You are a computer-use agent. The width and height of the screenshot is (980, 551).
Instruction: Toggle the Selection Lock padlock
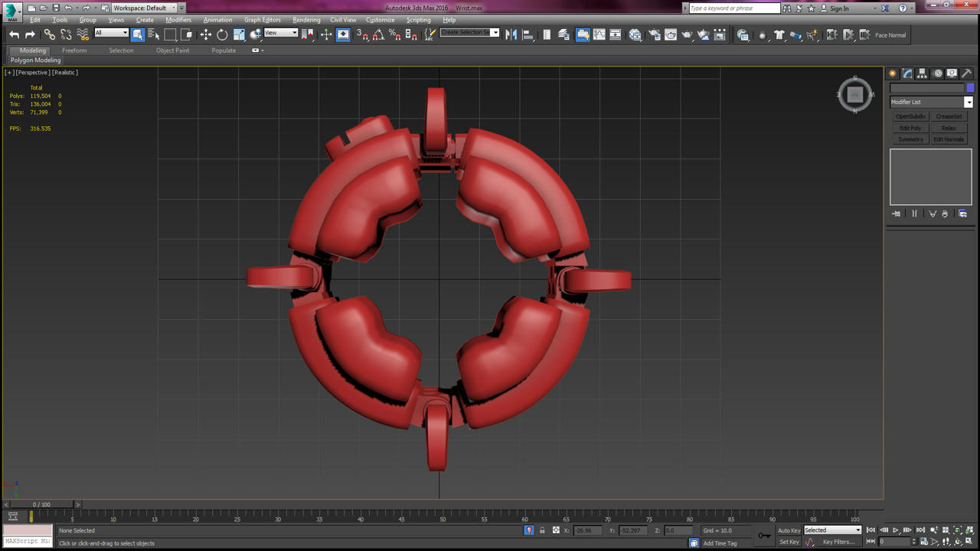click(542, 530)
